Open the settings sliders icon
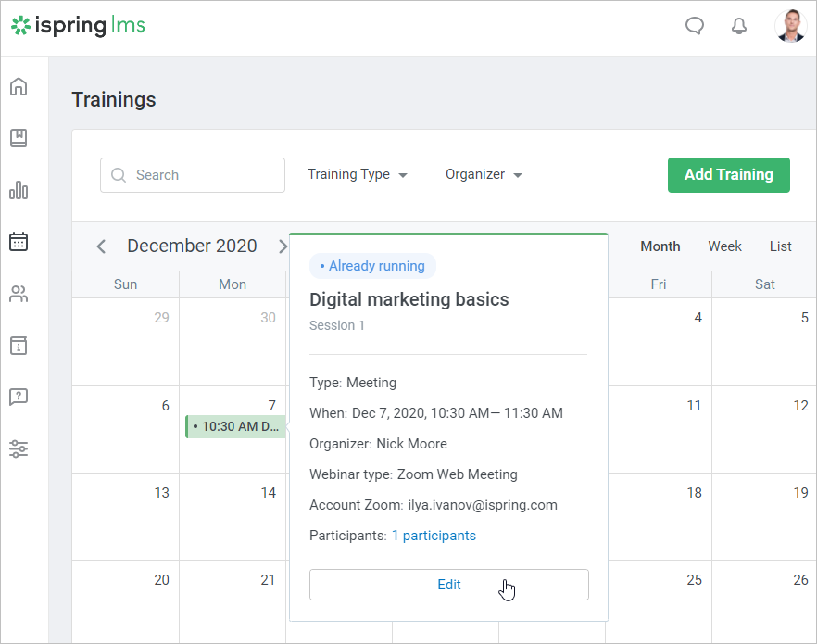Viewport: 817px width, 644px height. [19, 449]
